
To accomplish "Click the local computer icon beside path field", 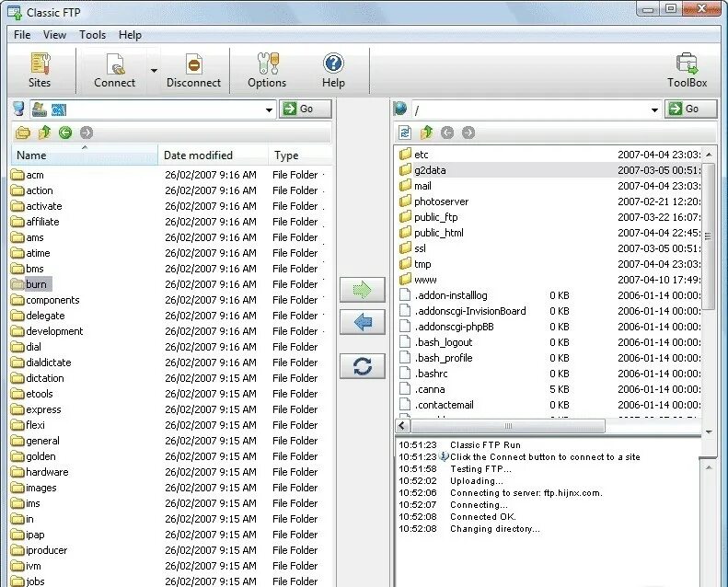I will tap(18, 109).
